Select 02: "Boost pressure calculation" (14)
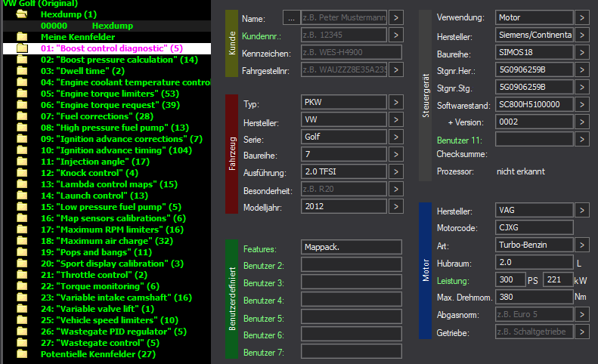 pyautogui.click(x=119, y=60)
